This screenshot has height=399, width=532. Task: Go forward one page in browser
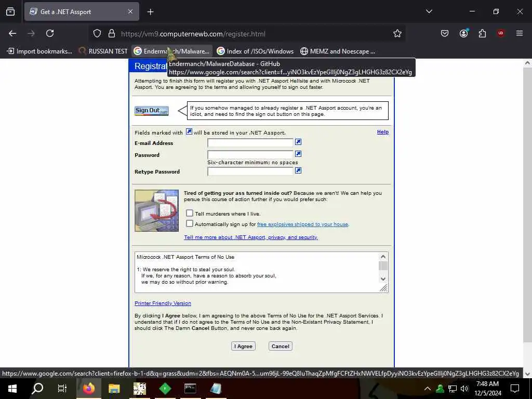point(31,33)
